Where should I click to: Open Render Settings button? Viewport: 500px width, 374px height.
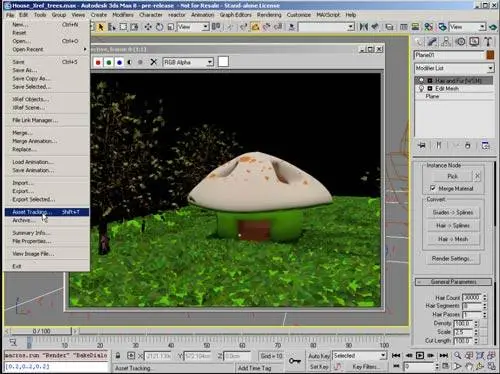coord(453,259)
